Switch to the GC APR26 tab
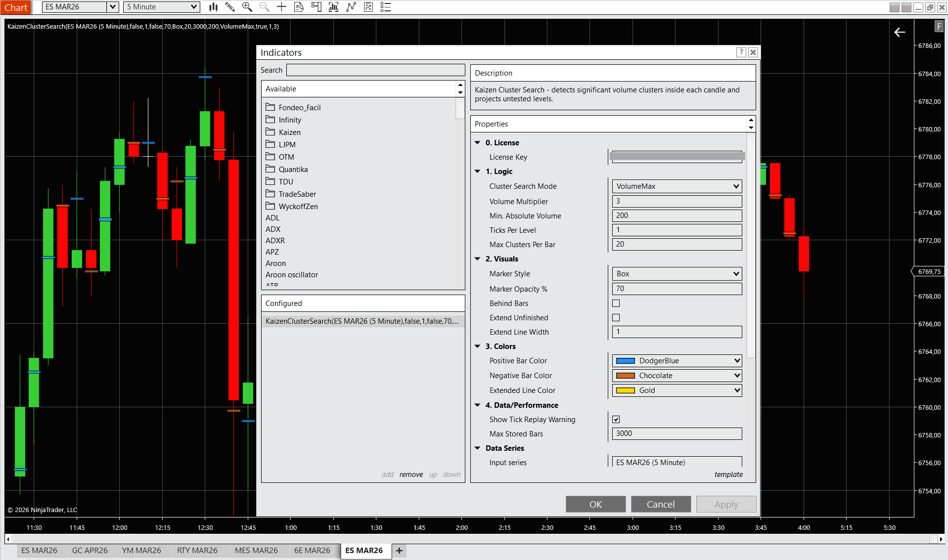This screenshot has height=560, width=948. [90, 551]
